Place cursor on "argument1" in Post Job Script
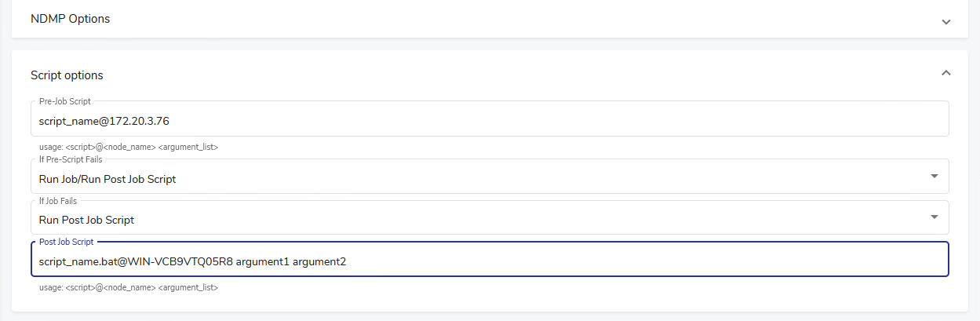 click(x=262, y=261)
